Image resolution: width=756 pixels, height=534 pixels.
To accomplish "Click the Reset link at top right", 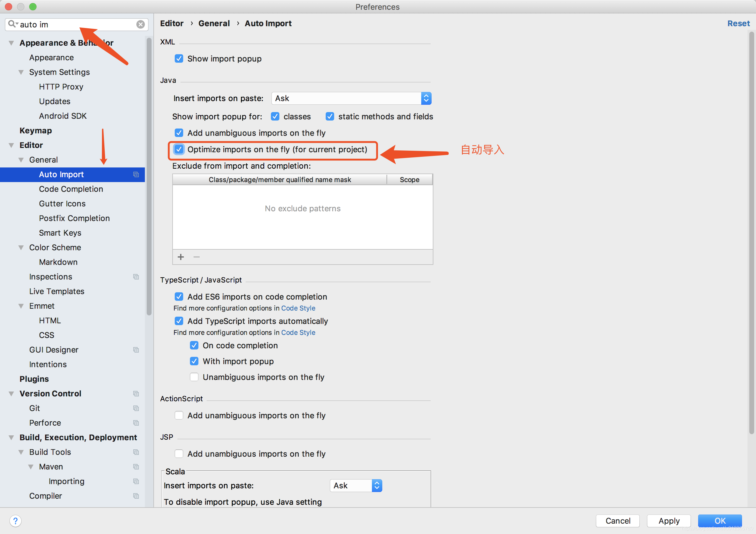I will 738,23.
